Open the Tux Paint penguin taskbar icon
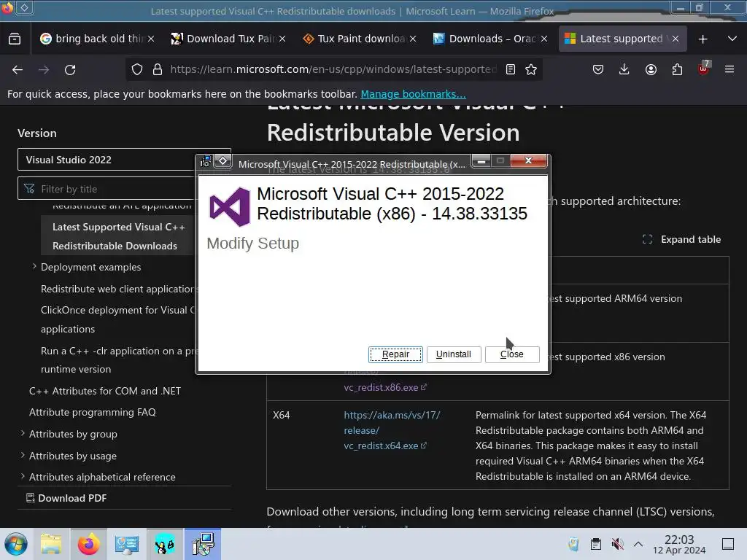 pyautogui.click(x=164, y=544)
